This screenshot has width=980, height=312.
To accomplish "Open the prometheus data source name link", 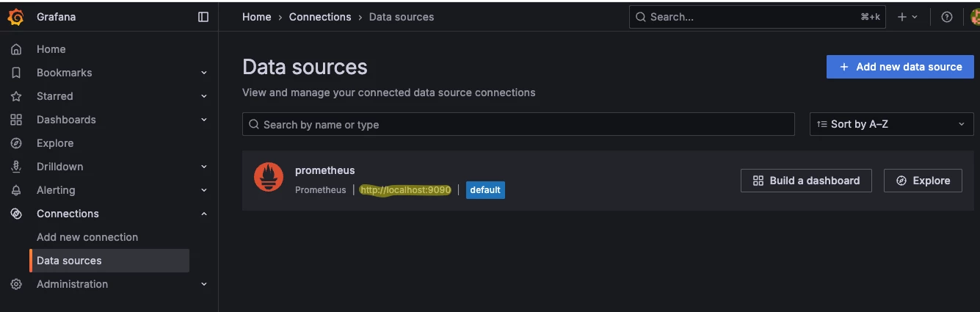I will (324, 170).
